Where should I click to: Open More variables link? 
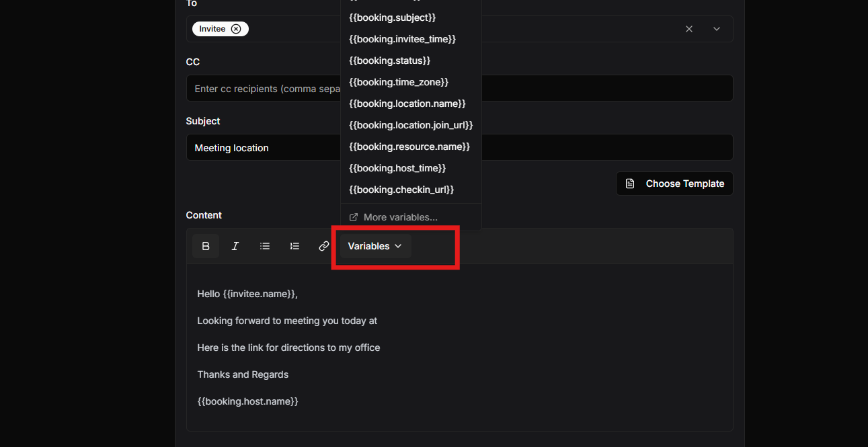click(x=400, y=217)
